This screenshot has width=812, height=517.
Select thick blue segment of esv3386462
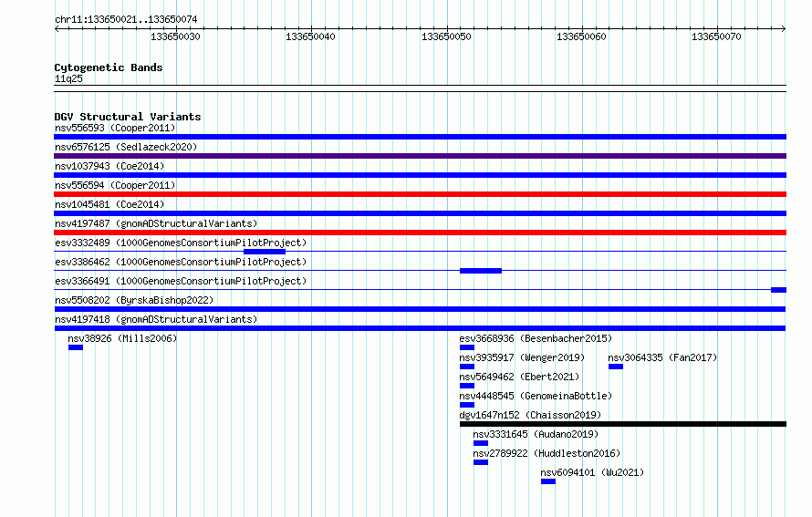[481, 271]
